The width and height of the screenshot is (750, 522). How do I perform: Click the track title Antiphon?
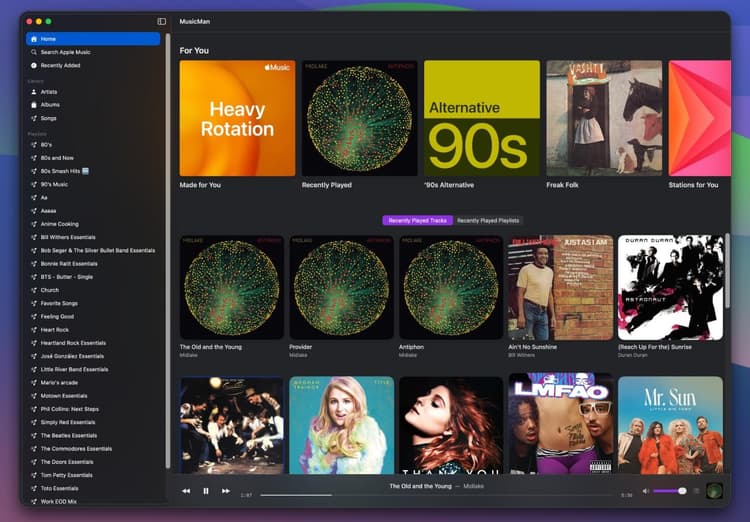click(411, 347)
